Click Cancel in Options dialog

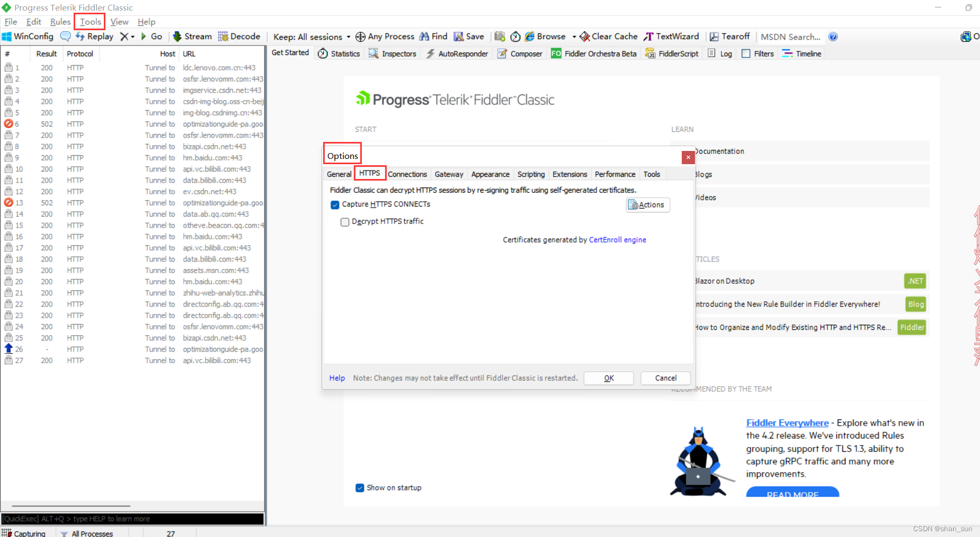(665, 378)
